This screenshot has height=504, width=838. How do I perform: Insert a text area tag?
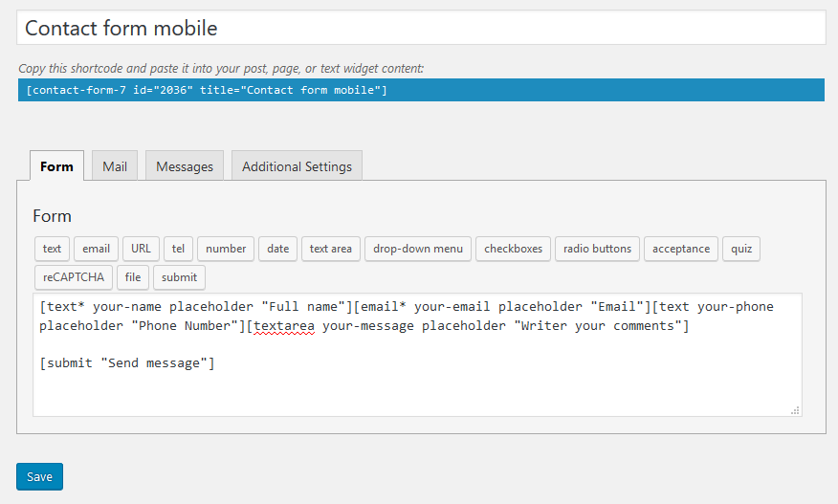(331, 249)
